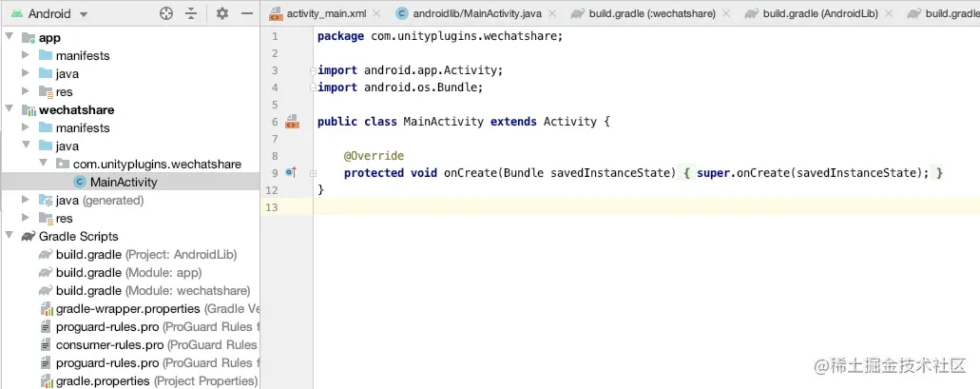Screen dimensions: 980x389
Task: Expand java (generated) folder arrow
Action: (26, 200)
